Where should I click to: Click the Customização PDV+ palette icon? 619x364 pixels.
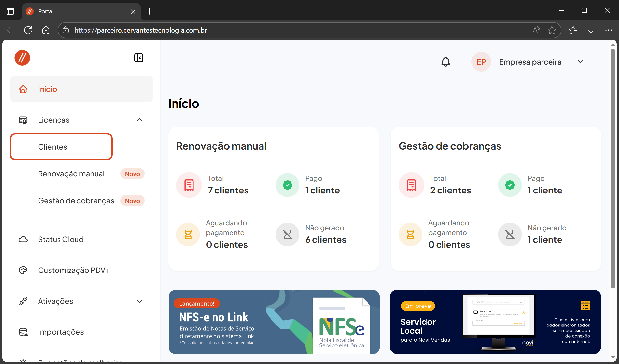tap(23, 270)
